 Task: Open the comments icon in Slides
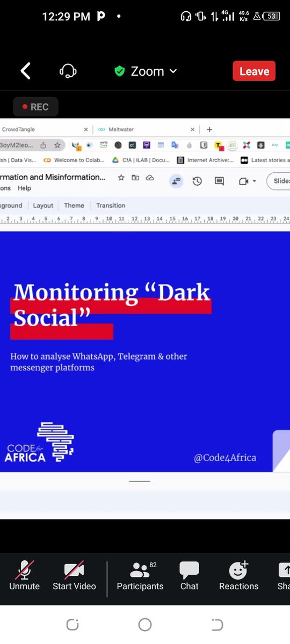[x=219, y=181]
